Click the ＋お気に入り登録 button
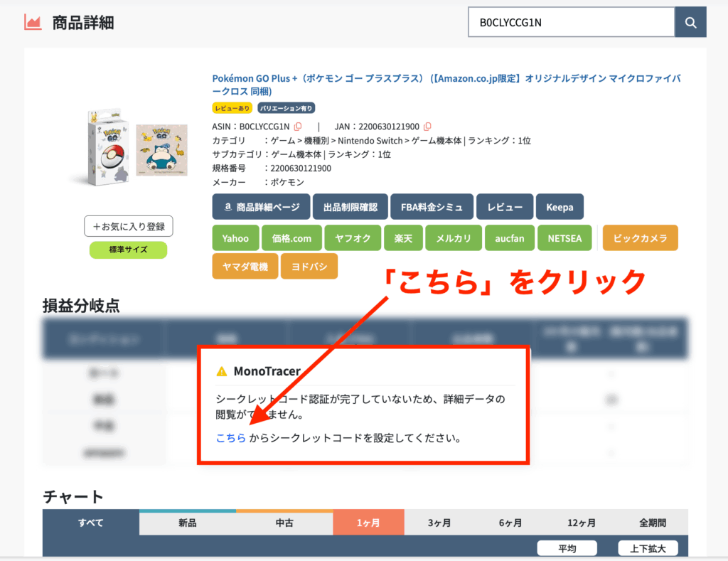Image resolution: width=728 pixels, height=561 pixels. click(x=129, y=226)
